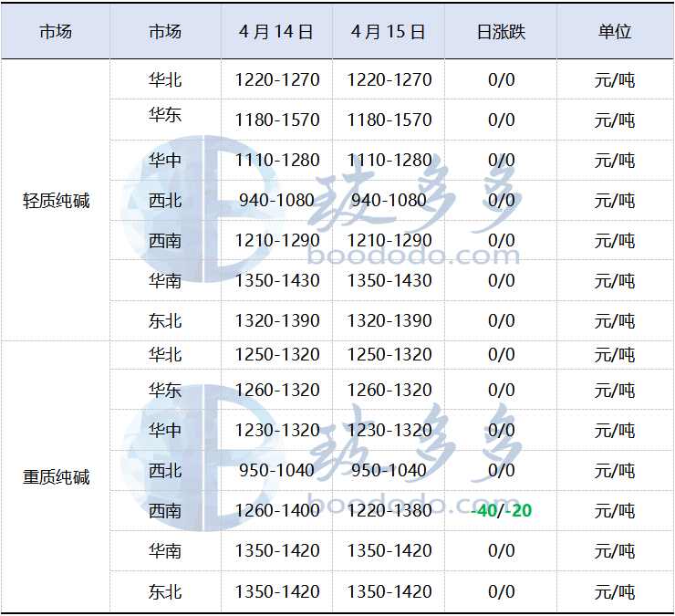Select the 4月15日 column header
675x616 pixels.
coord(389,32)
